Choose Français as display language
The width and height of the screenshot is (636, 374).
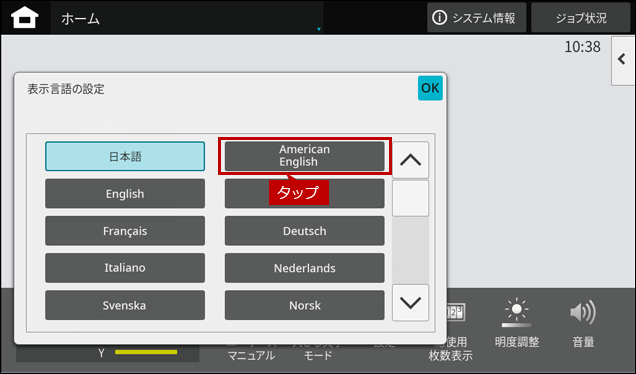point(125,231)
